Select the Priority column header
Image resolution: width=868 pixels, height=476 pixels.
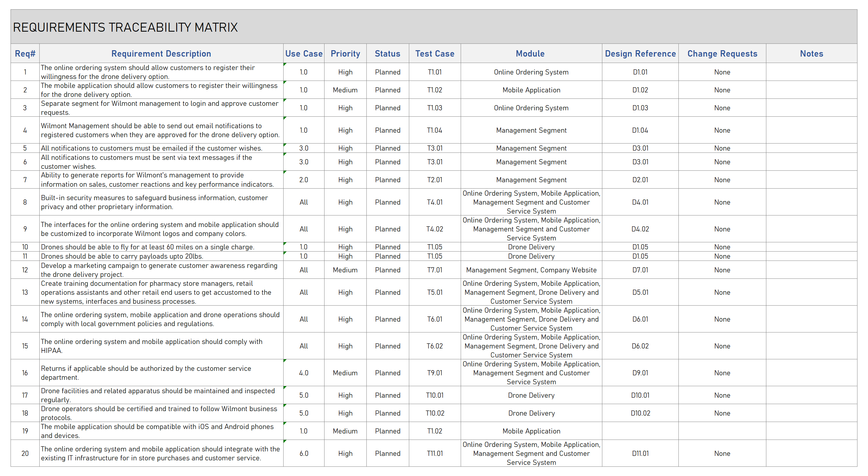coord(345,54)
